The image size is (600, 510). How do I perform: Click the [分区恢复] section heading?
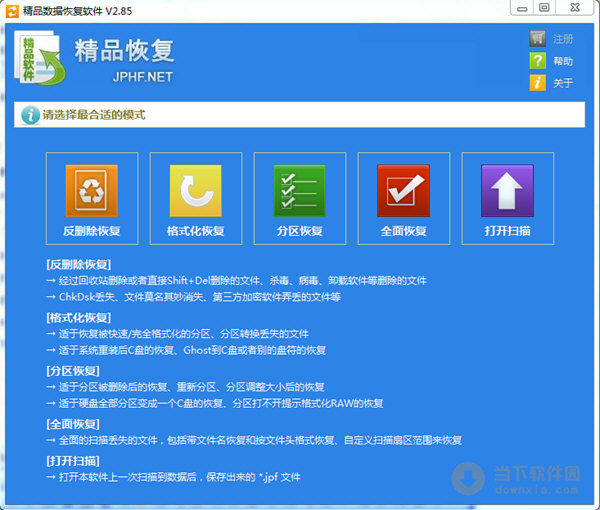coord(73,371)
